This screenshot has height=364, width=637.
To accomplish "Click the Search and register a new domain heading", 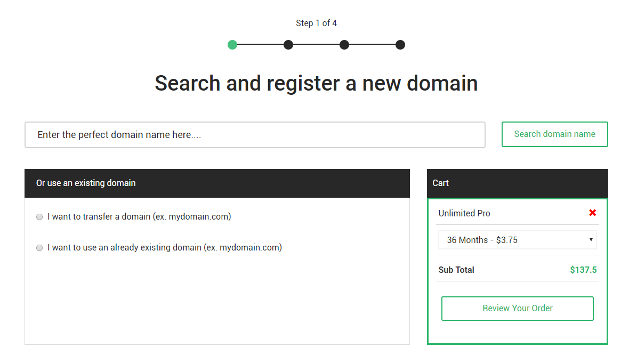I will click(x=316, y=83).
